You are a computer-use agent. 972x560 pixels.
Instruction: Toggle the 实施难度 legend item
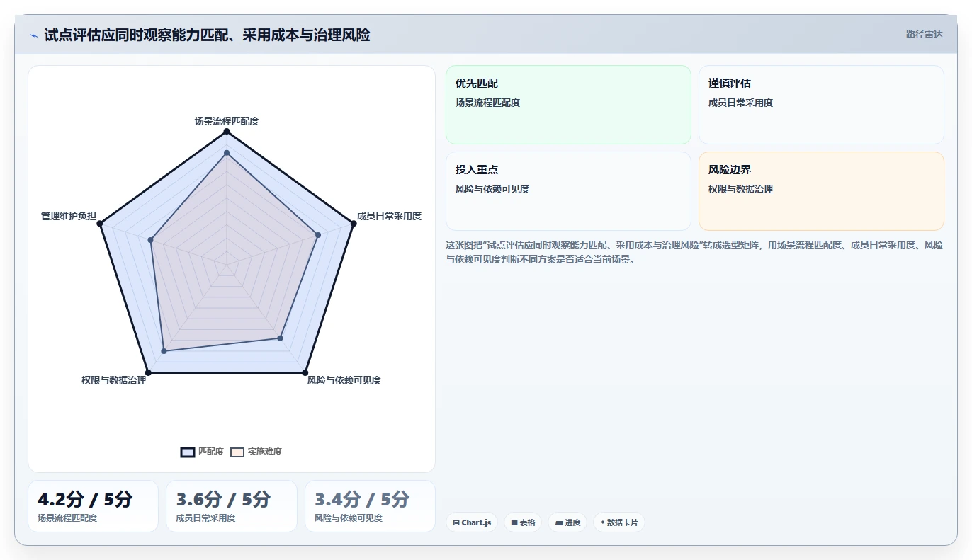tap(256, 452)
